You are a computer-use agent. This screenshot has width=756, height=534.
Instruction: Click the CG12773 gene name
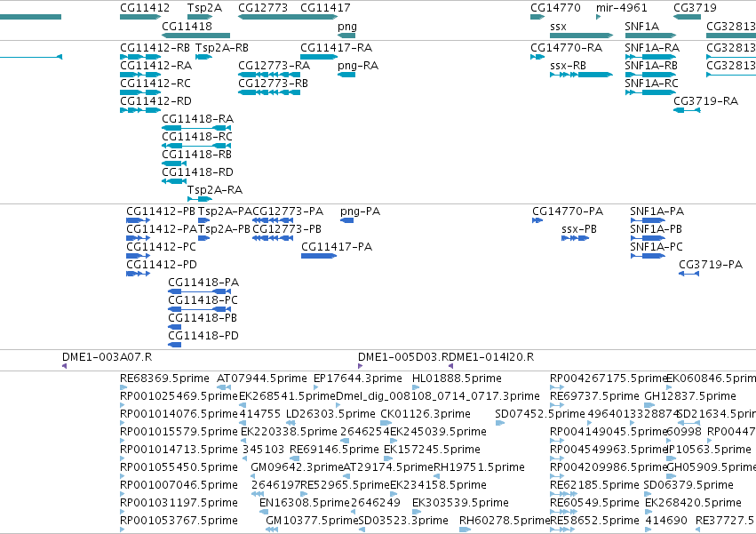(x=263, y=8)
